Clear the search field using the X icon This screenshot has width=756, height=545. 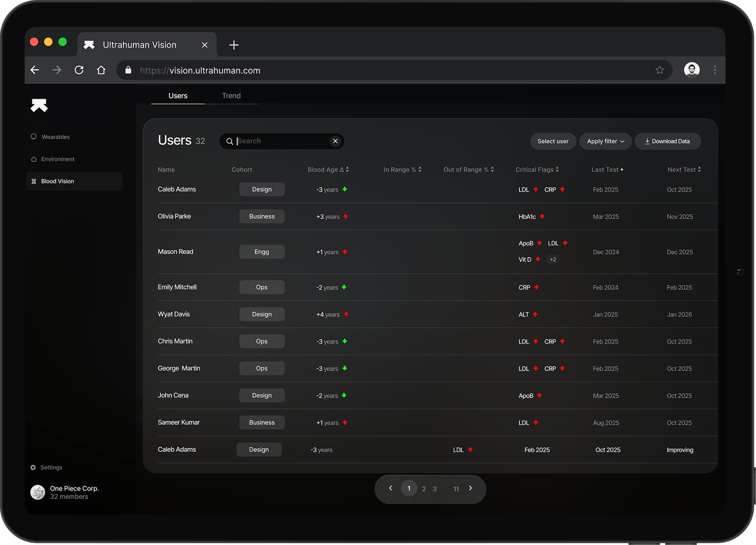(x=335, y=141)
